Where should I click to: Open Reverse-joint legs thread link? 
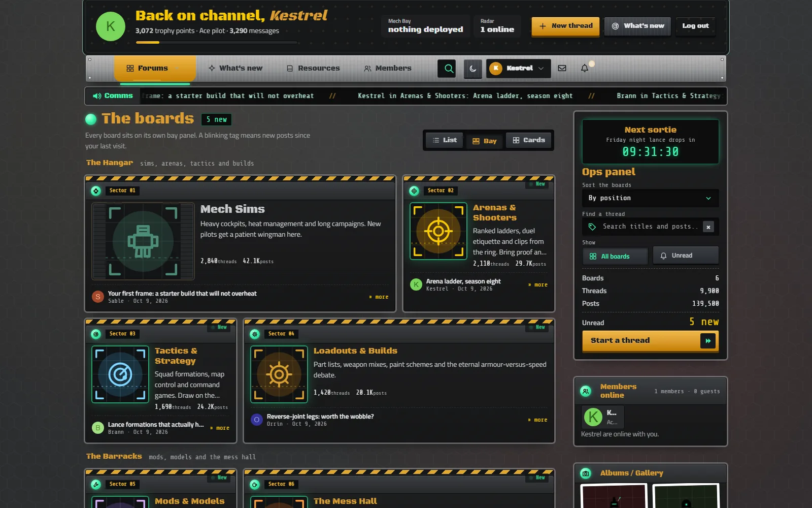click(x=320, y=417)
